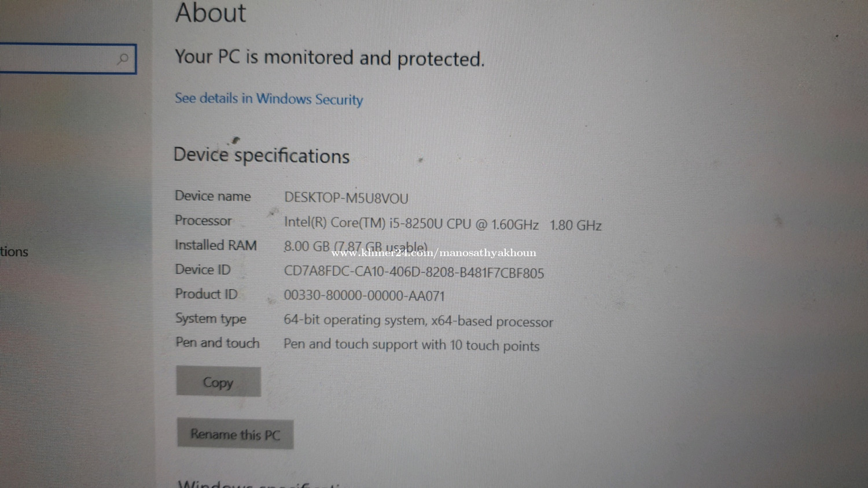
Task: Click the Installed RAM label
Action: (x=216, y=245)
